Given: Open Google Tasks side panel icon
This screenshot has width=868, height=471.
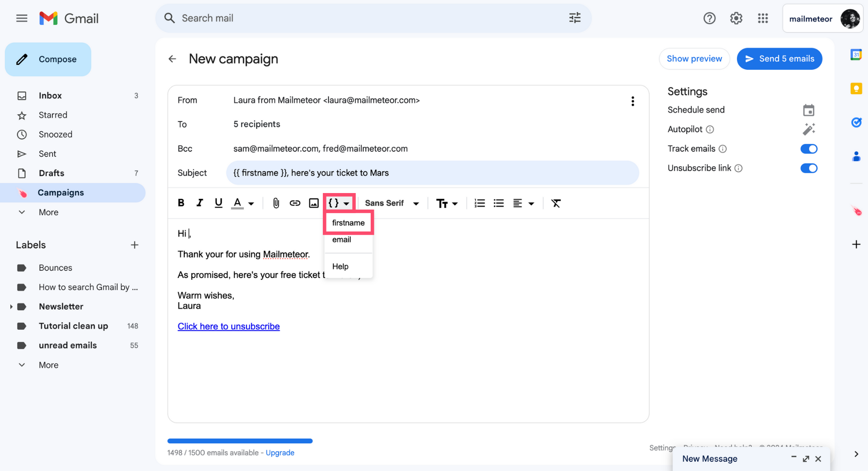Looking at the screenshot, I should pos(856,122).
